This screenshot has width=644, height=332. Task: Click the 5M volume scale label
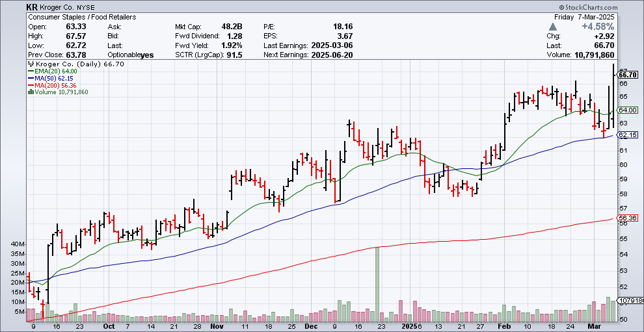coord(21,312)
